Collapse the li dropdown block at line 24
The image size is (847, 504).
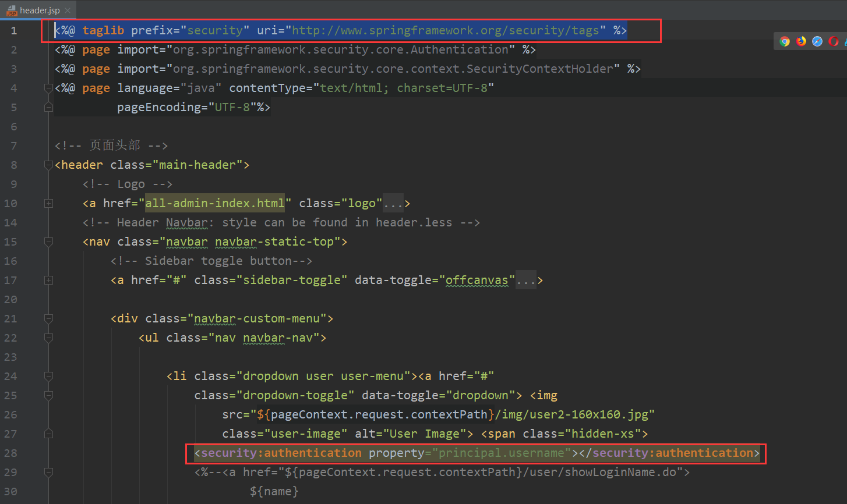48,376
